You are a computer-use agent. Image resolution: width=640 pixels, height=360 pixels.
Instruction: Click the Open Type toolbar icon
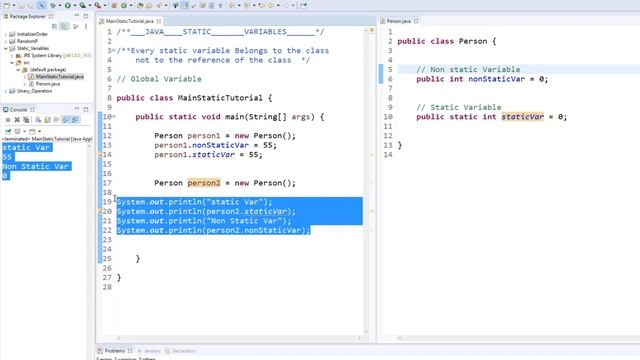[x=140, y=5]
